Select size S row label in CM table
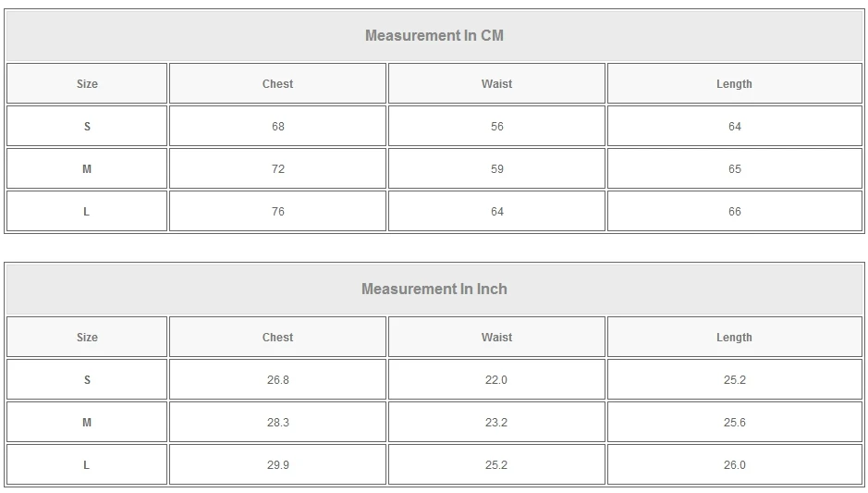 point(87,127)
